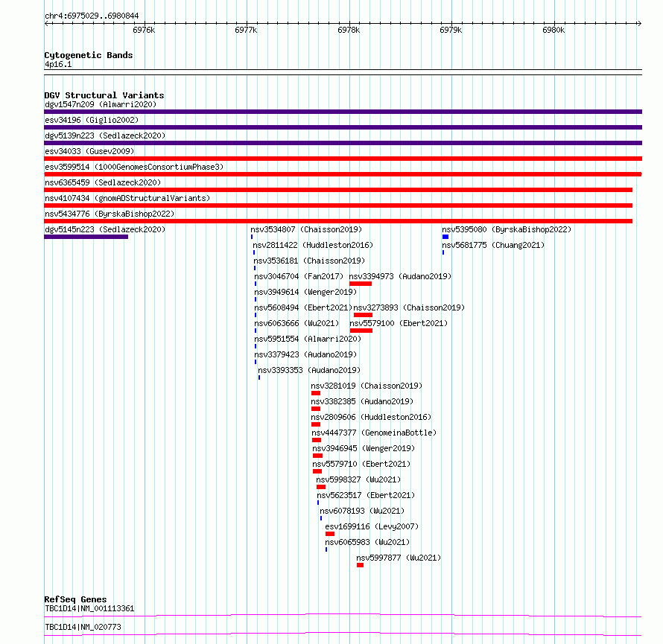Click nsv3534807 (Chaisson2019) label
Viewport: 663px width, 644px height.
307,229
